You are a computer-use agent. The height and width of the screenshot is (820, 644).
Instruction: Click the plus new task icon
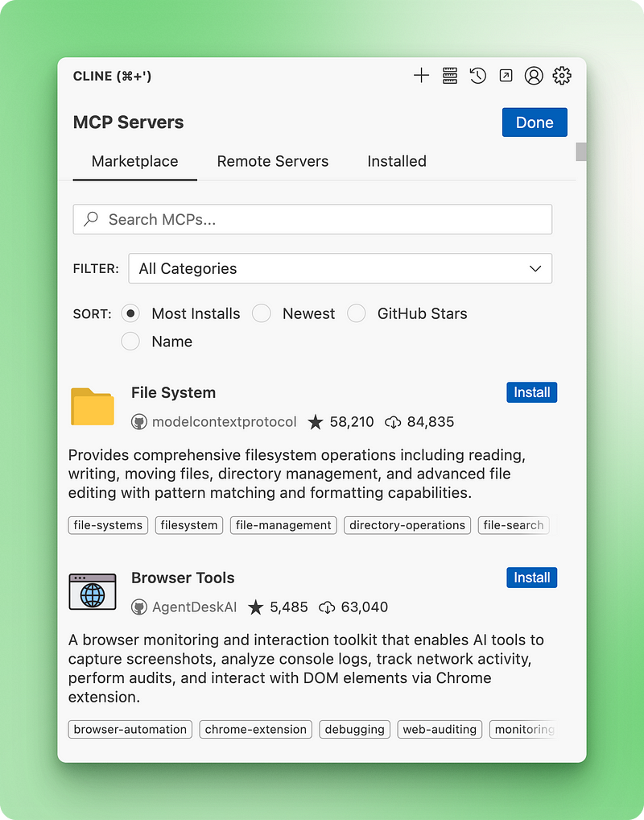click(x=421, y=76)
